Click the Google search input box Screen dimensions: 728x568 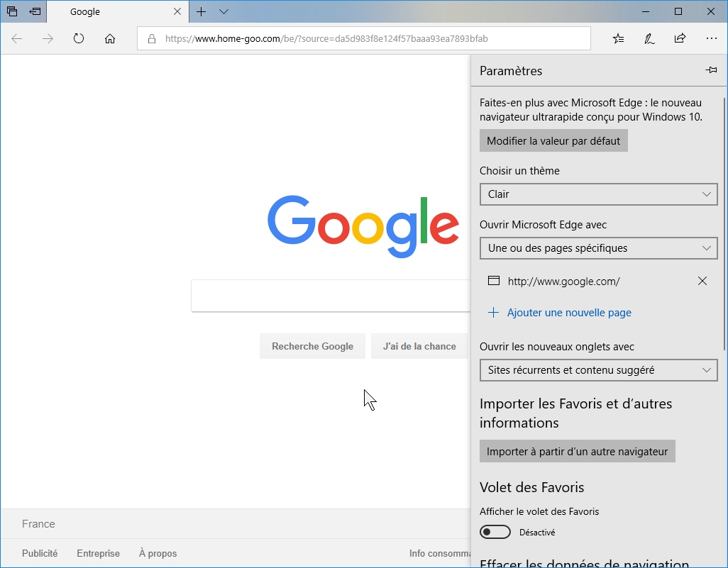(331, 296)
